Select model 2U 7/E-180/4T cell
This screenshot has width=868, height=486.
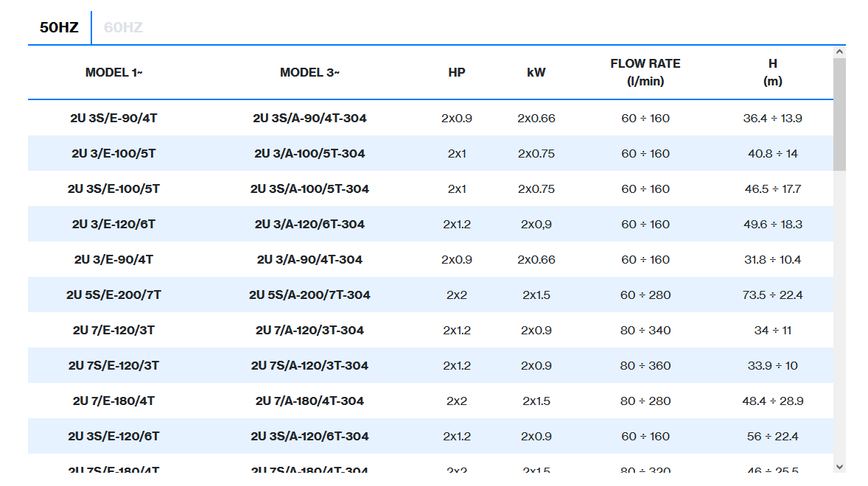[x=113, y=401]
